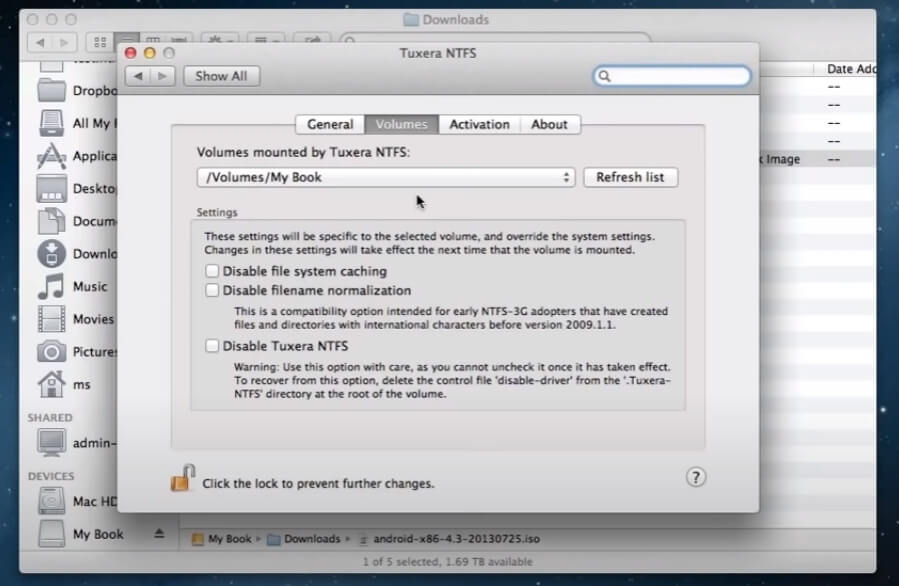Click the Refresh list button
The image size is (899, 586).
point(630,177)
